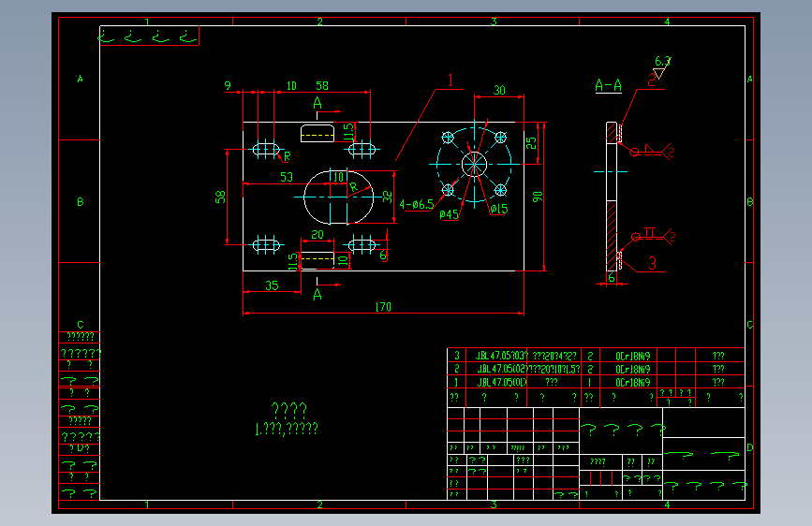
Task: Click part number JBL47.05(02) in the table
Action: click(502, 369)
